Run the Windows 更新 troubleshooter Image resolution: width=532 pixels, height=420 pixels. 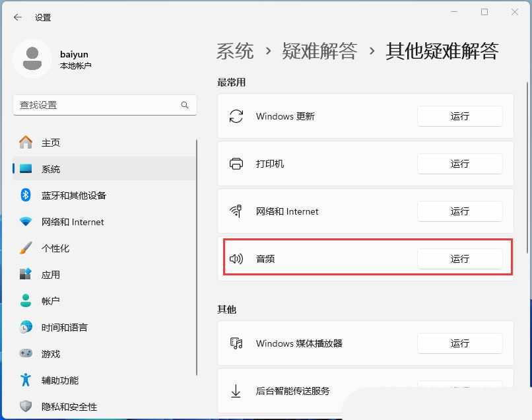pos(460,116)
